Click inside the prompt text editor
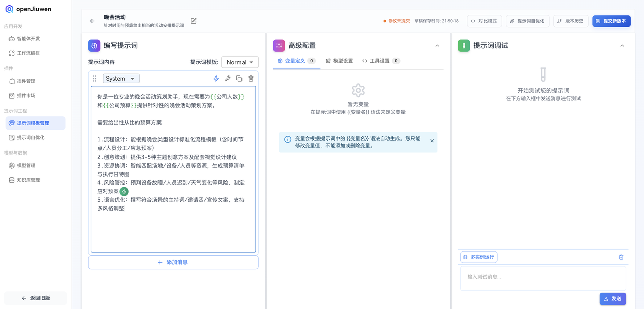Screen dimensions: 644x309 point(173,169)
